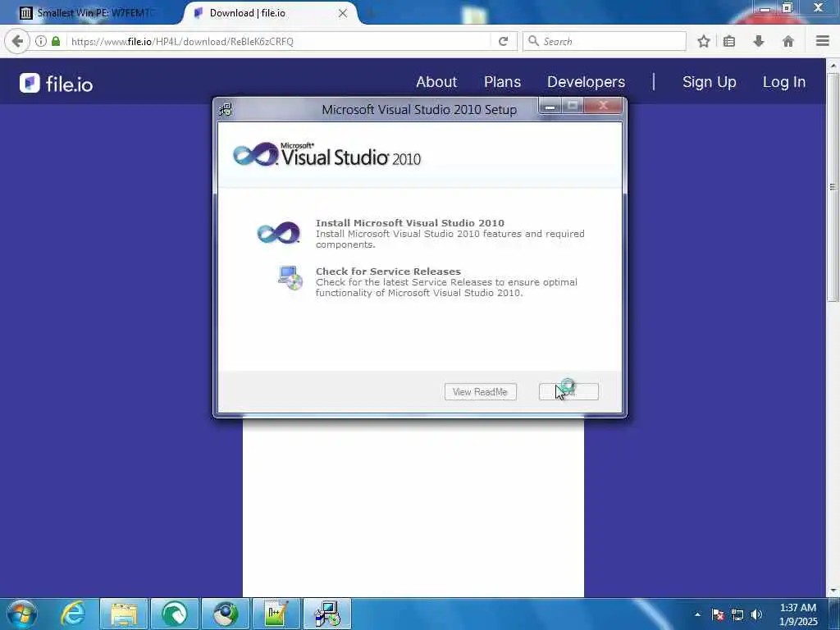
Task: Click the setup installer taskbar icon
Action: tap(327, 614)
